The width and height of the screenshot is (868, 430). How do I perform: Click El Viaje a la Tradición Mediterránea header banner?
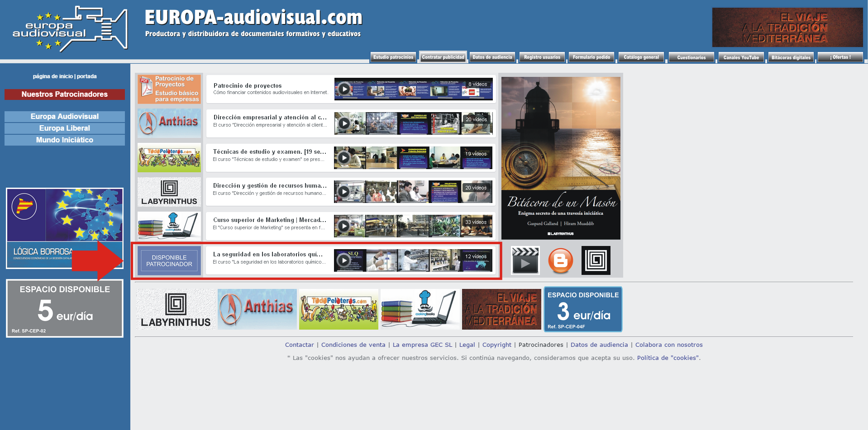[787, 27]
